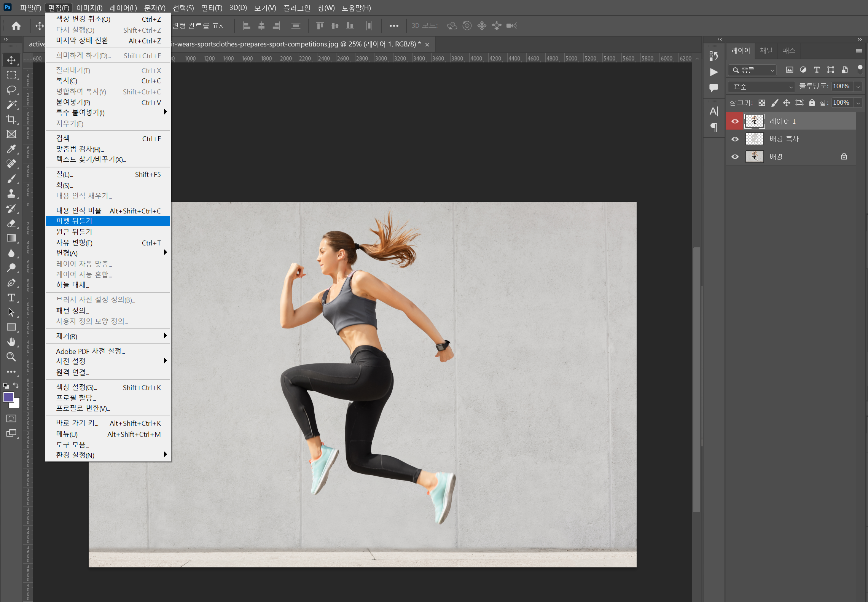Click the foreground color swatch
The image size is (868, 602).
8,397
